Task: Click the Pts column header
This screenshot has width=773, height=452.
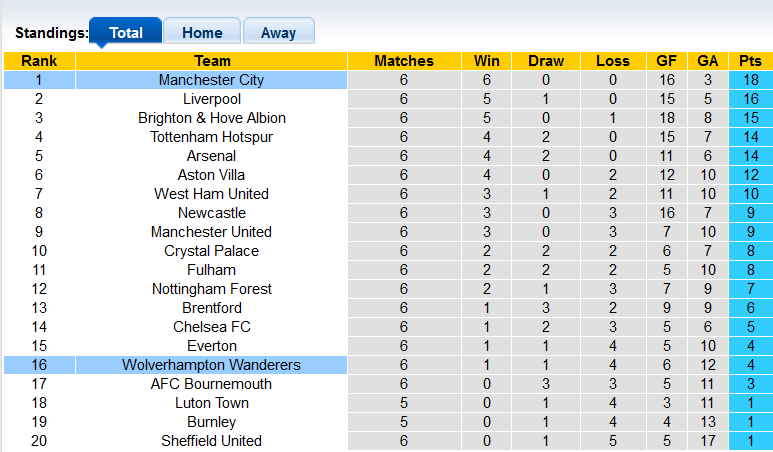Action: point(750,61)
